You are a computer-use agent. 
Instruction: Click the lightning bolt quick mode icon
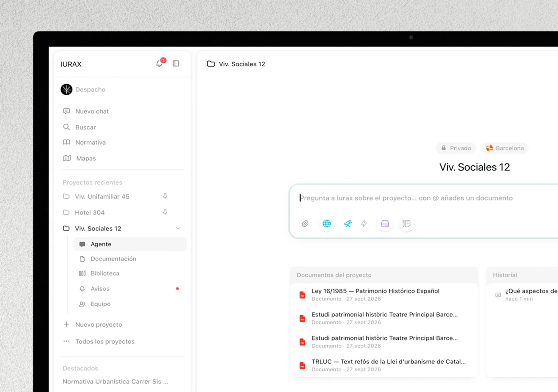tap(364, 224)
